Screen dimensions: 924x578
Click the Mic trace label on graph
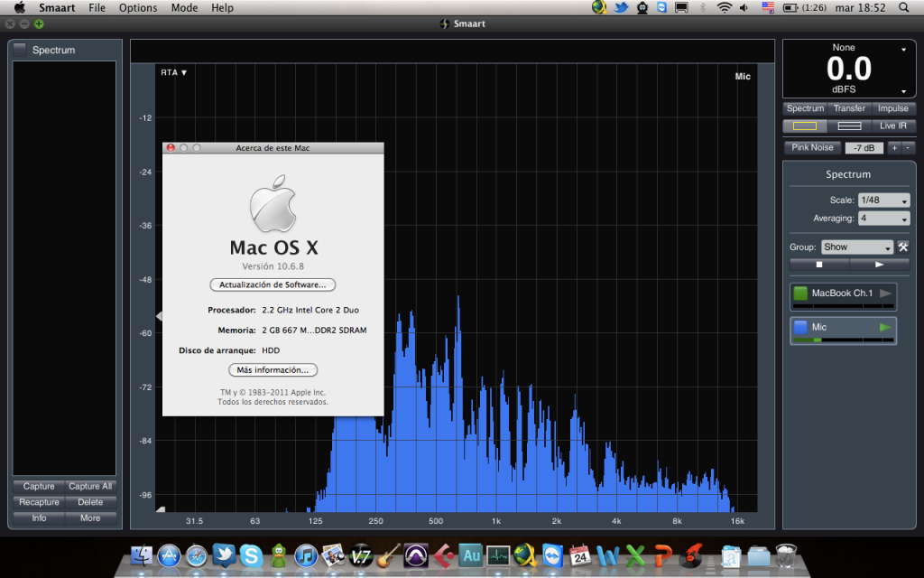[743, 77]
